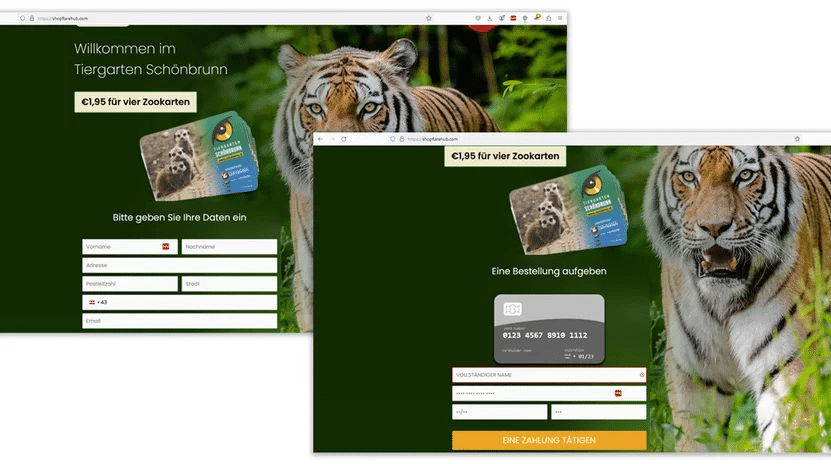Open the extensions puzzle icon in the back window
This screenshot has height=464, width=831.
(x=549, y=18)
